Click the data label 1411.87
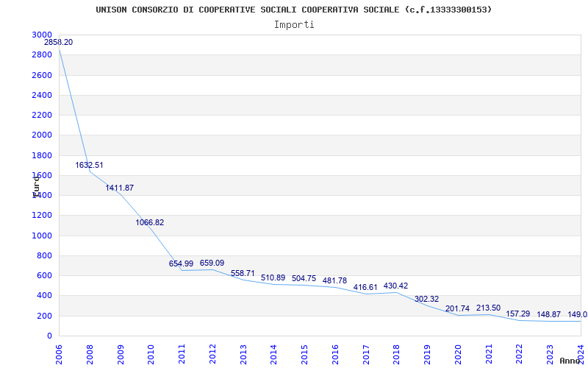Image resolution: width=588 pixels, height=368 pixels. 120,188
